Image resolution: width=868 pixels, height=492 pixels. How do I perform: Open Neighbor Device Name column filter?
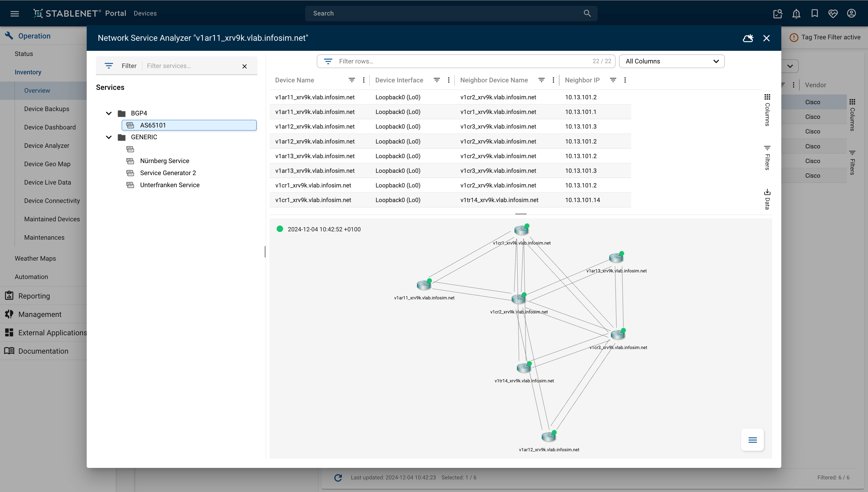pyautogui.click(x=541, y=80)
